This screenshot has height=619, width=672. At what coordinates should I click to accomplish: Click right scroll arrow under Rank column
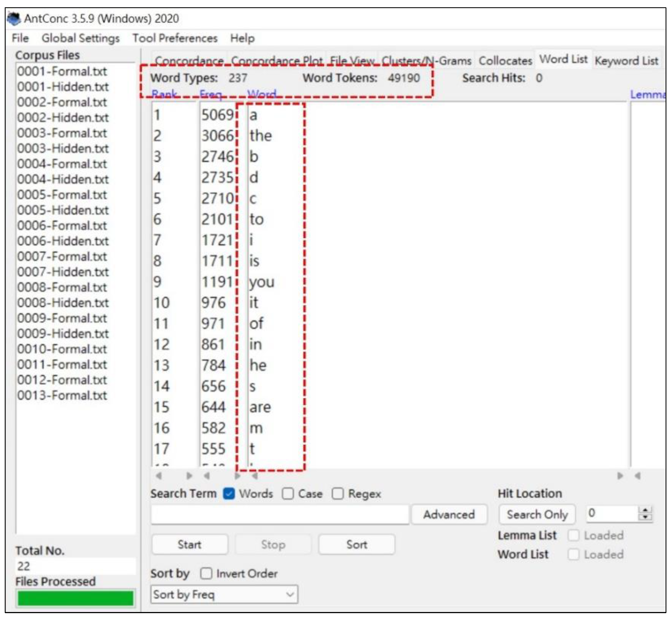point(189,476)
